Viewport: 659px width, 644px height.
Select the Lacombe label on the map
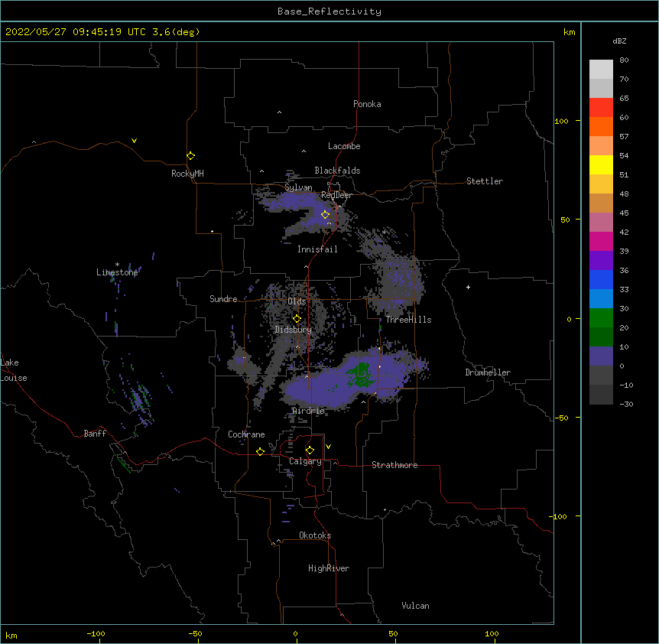coord(344,146)
